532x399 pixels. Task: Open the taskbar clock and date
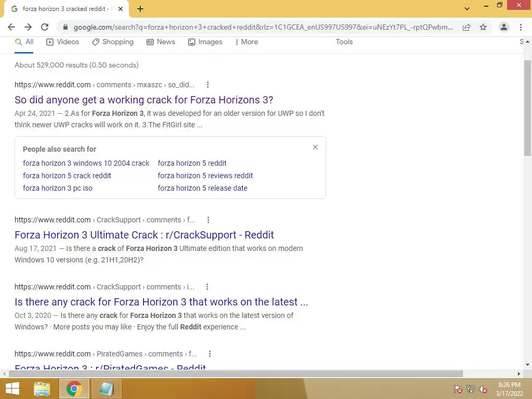[509, 389]
